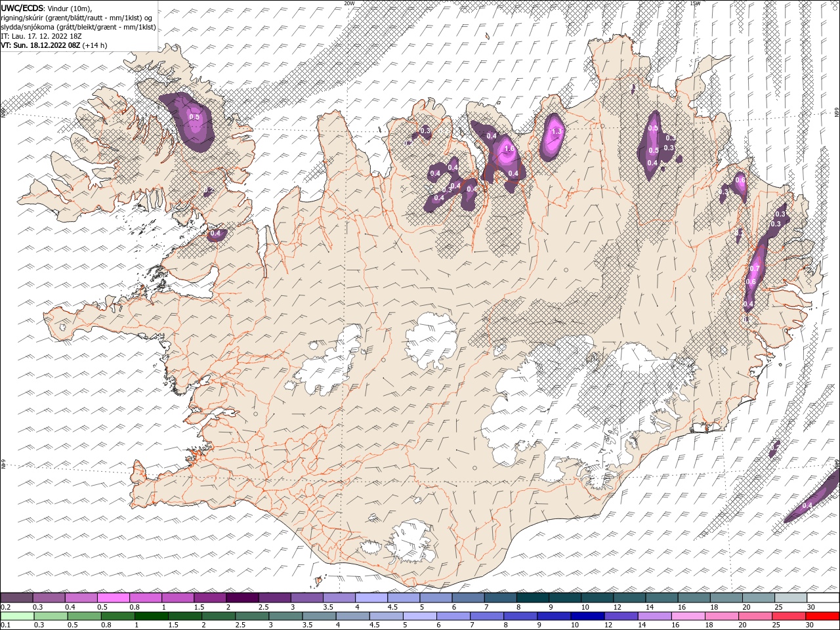Click the '1.3' snowfall value on the map
Screen dimensions: 840x630
click(x=557, y=132)
